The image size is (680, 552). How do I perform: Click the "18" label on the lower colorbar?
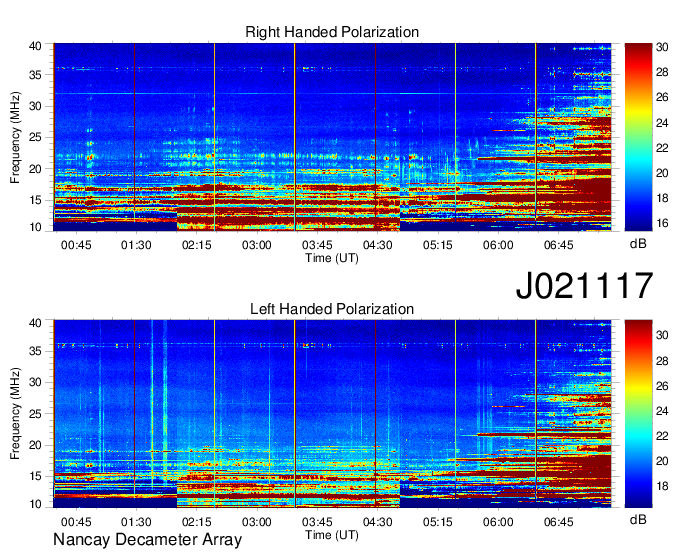tap(662, 486)
